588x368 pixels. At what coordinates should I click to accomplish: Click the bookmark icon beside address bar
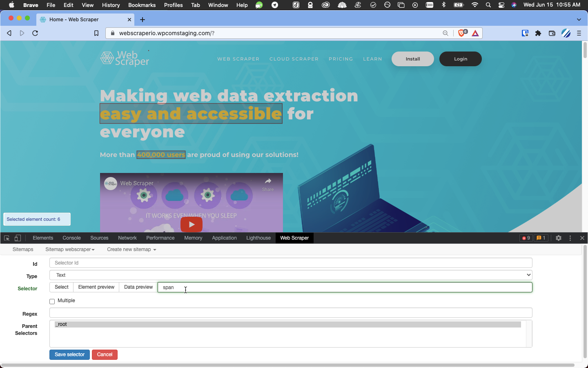point(96,33)
